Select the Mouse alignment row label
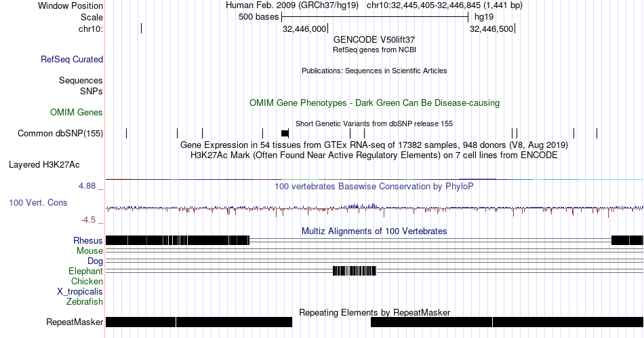This screenshot has width=644, height=338. pyautogui.click(x=89, y=251)
